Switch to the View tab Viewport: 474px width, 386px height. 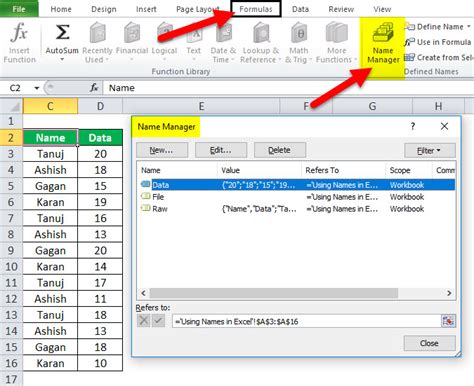pos(382,9)
